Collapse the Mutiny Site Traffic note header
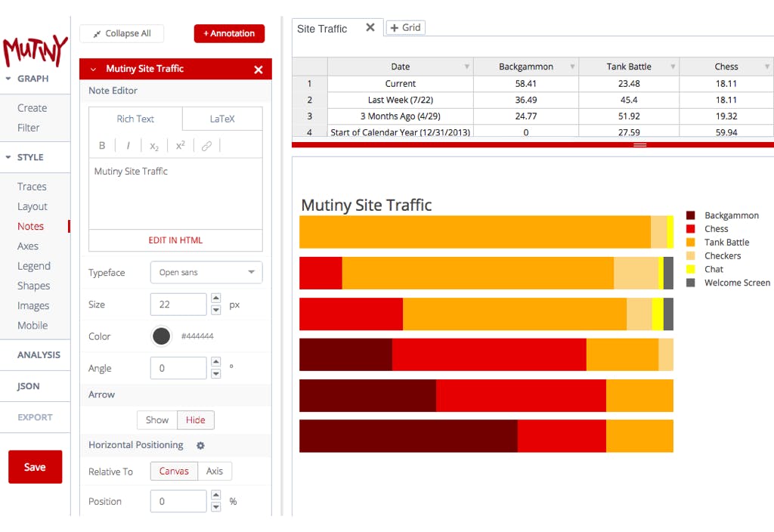The width and height of the screenshot is (774, 532). pos(93,70)
